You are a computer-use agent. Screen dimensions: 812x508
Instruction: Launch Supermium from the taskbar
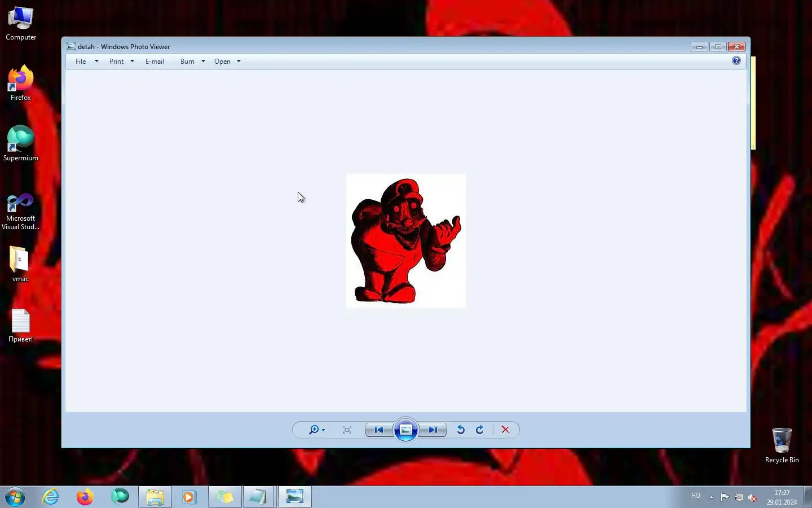click(x=120, y=497)
